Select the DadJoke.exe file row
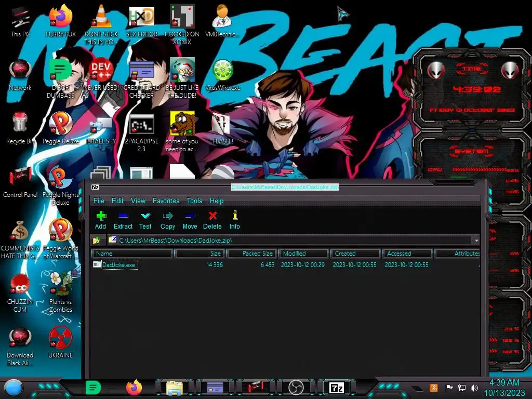The width and height of the screenshot is (532, 399). tap(285, 264)
